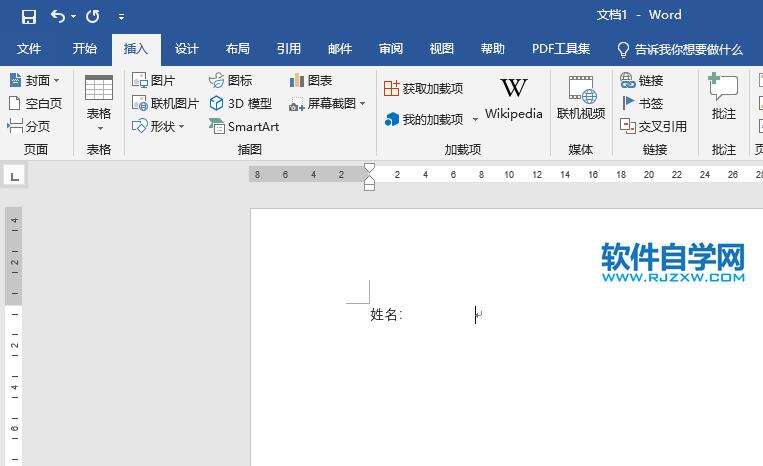The height and width of the screenshot is (466, 763).
Task: Click the Undo arrow icon
Action: [57, 17]
